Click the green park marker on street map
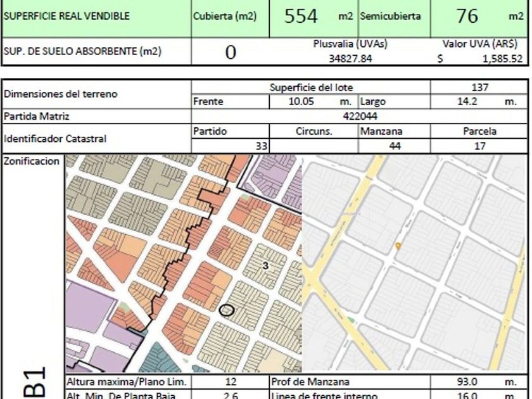This screenshot has width=532, height=399. coord(351,320)
